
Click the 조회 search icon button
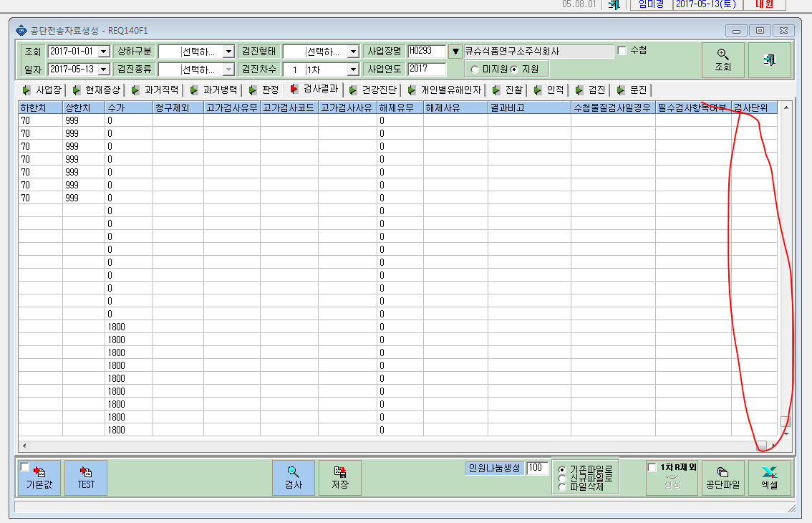(723, 60)
